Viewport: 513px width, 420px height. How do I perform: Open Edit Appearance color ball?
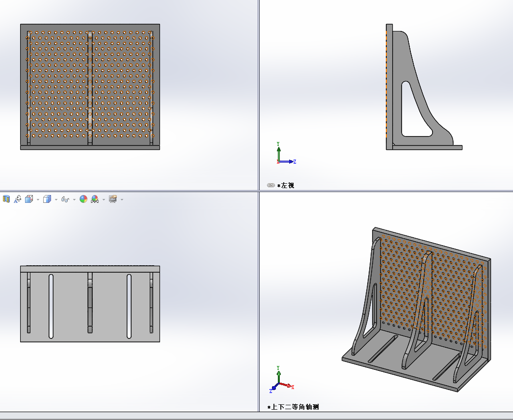[83, 199]
